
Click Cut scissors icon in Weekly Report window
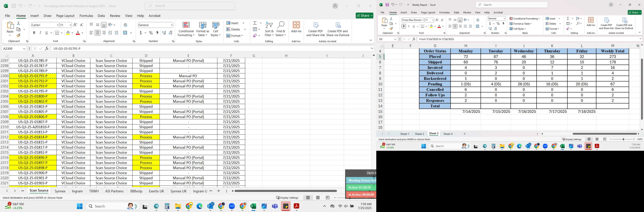(391, 18)
